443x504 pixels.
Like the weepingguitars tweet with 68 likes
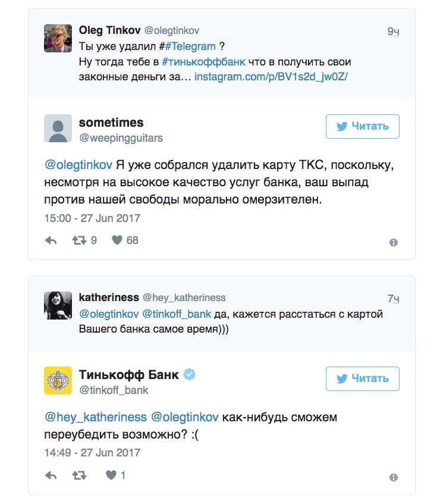pyautogui.click(x=117, y=240)
